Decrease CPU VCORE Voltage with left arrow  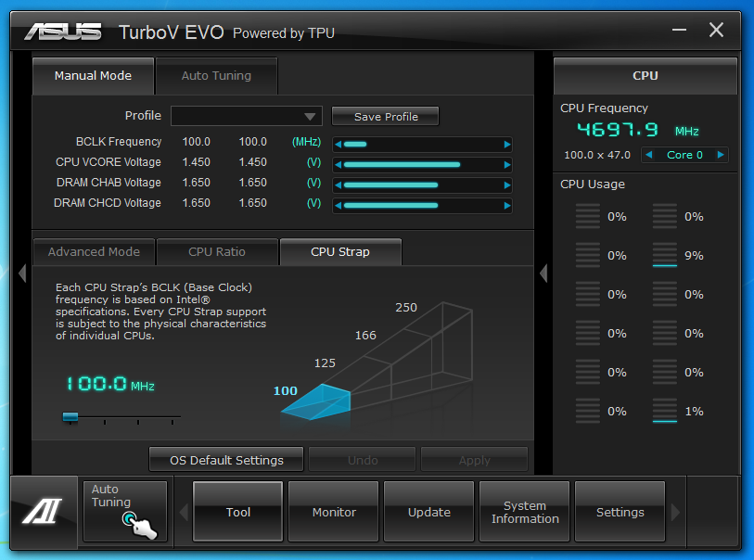click(339, 165)
